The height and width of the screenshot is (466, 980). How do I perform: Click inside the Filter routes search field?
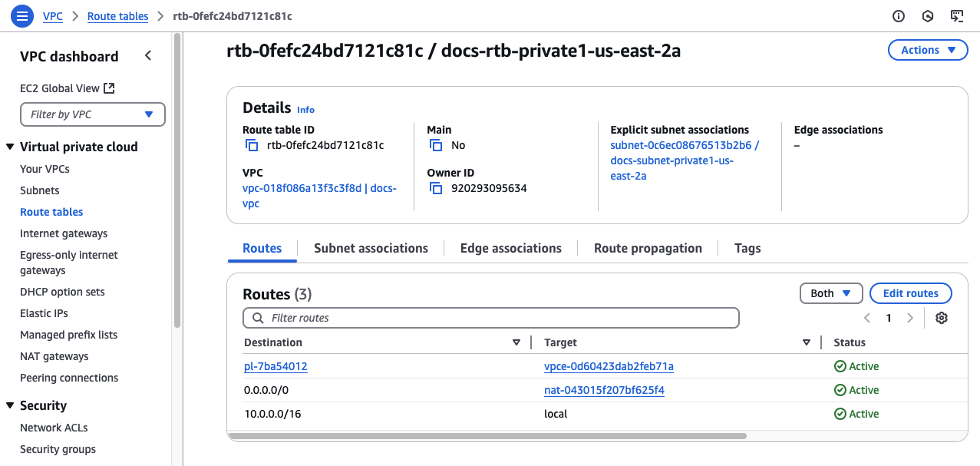click(x=491, y=317)
